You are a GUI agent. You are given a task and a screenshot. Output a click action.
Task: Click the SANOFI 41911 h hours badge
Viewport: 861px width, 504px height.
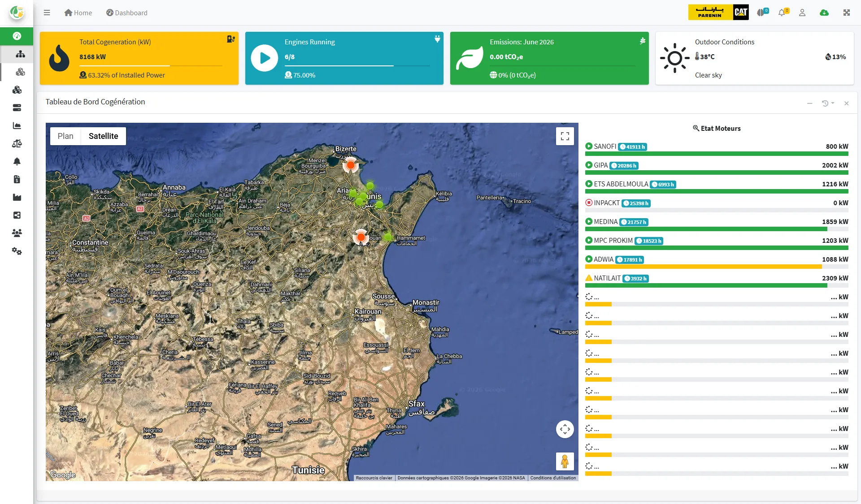point(632,147)
